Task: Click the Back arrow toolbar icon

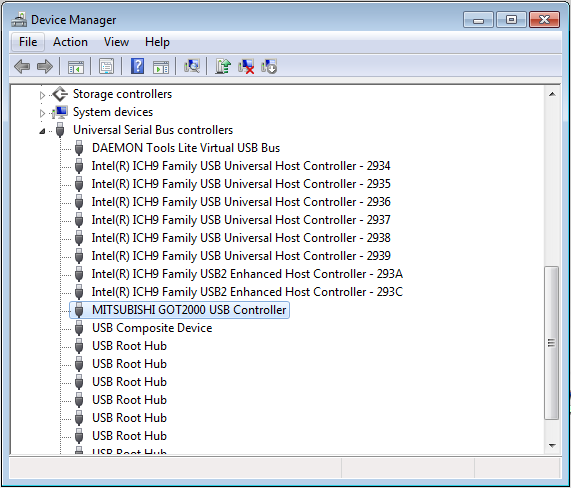Action: (x=22, y=67)
